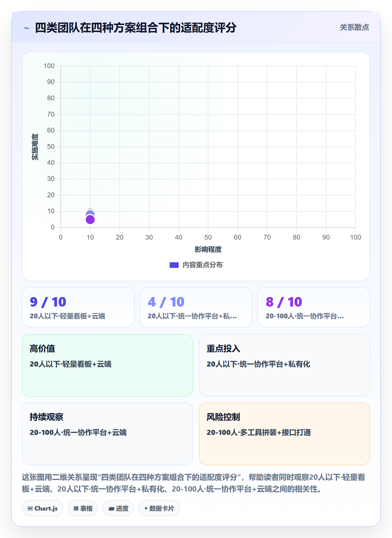Click the truncated label under the 4 / 10 score
Screen dimensions: 392x538
192,316
